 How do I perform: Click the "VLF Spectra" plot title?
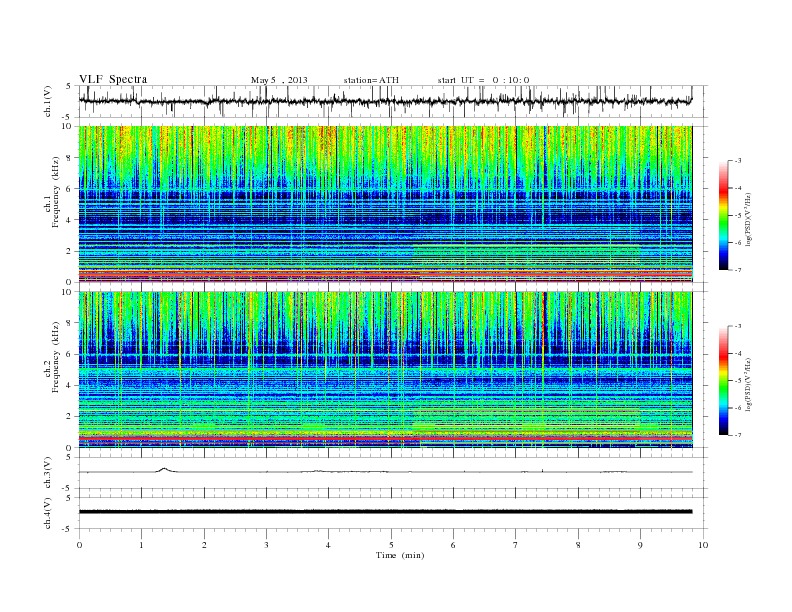(x=113, y=79)
